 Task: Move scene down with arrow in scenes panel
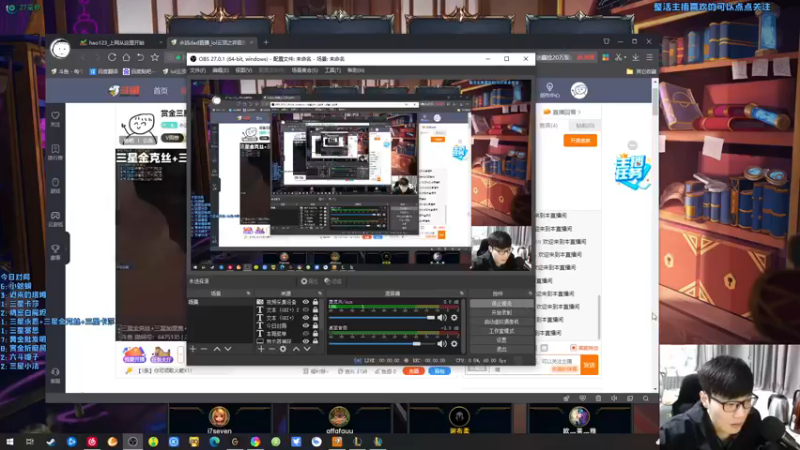[228, 349]
